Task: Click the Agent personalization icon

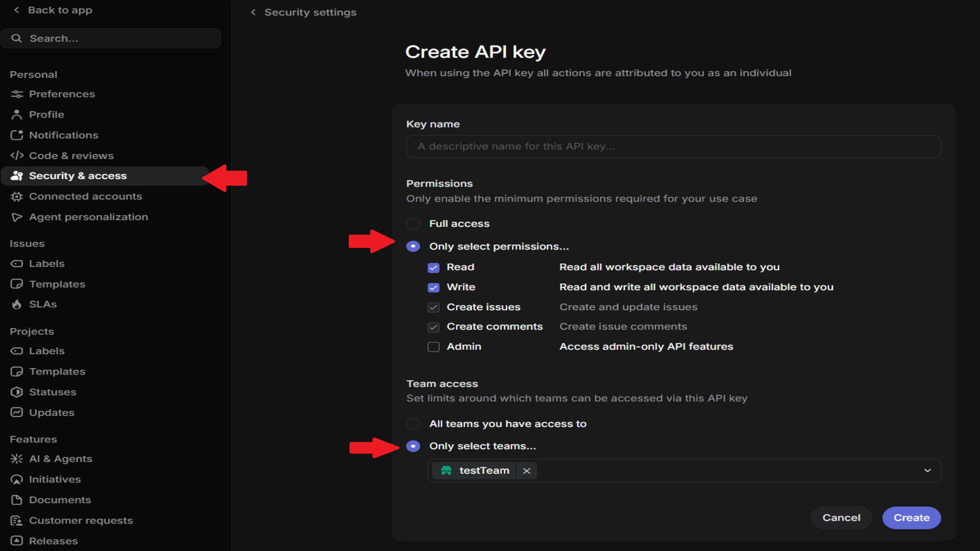Action: [17, 217]
